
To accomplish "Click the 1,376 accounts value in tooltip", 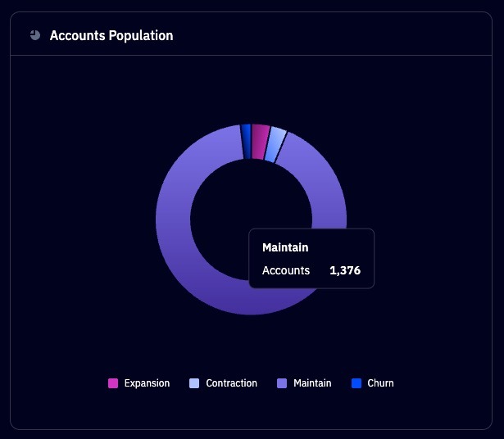I will point(345,270).
